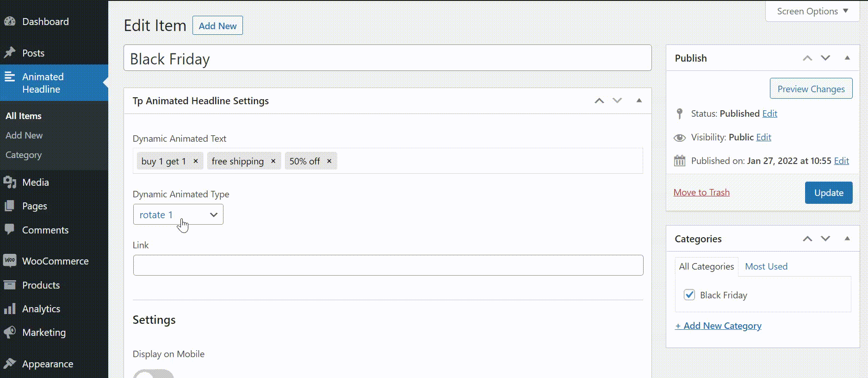
Task: Open Media via its sidebar icon
Action: pos(10,182)
